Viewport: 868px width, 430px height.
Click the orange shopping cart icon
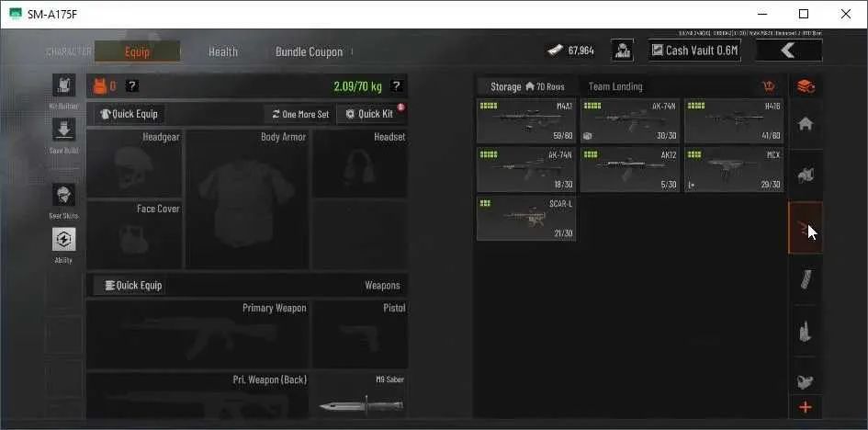[769, 86]
